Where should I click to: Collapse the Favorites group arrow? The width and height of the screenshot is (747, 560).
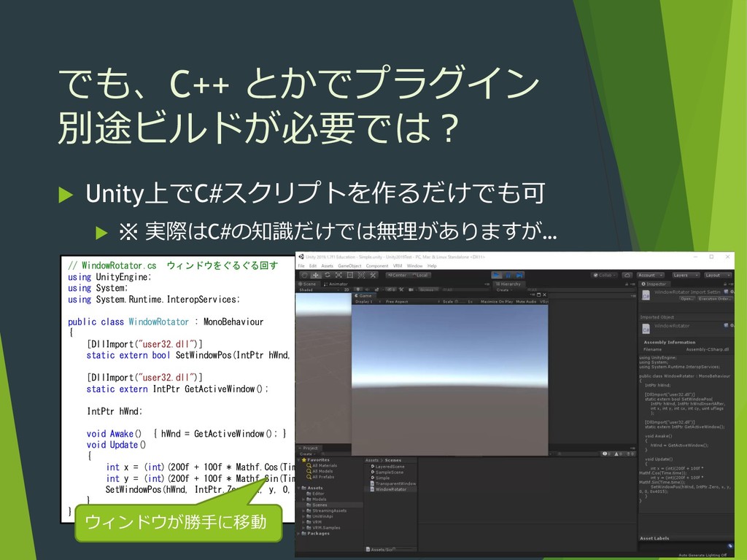point(299,460)
